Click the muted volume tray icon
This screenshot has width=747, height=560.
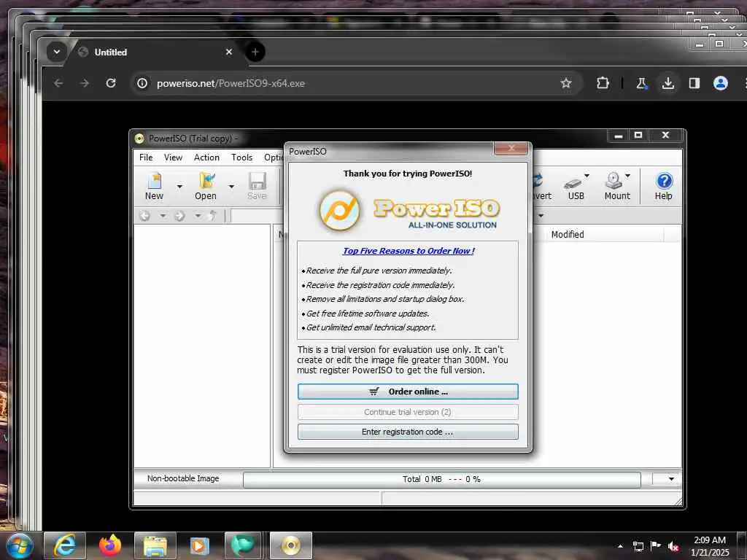tap(673, 546)
